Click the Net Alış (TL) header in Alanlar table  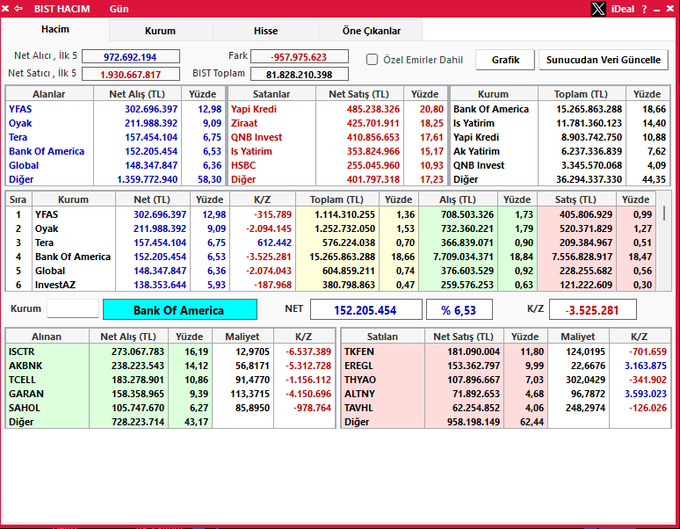coord(137,94)
